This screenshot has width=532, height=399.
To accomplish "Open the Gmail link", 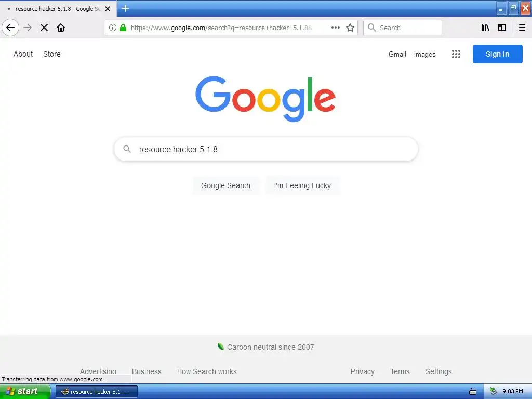I will 397,54.
